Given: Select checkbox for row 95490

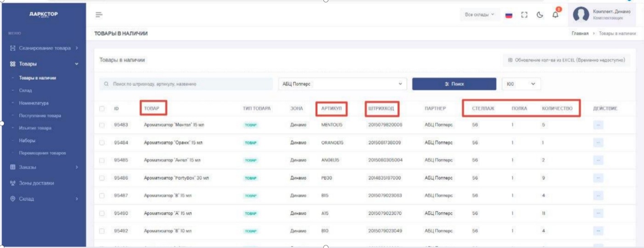Looking at the screenshot, I should (x=102, y=213).
